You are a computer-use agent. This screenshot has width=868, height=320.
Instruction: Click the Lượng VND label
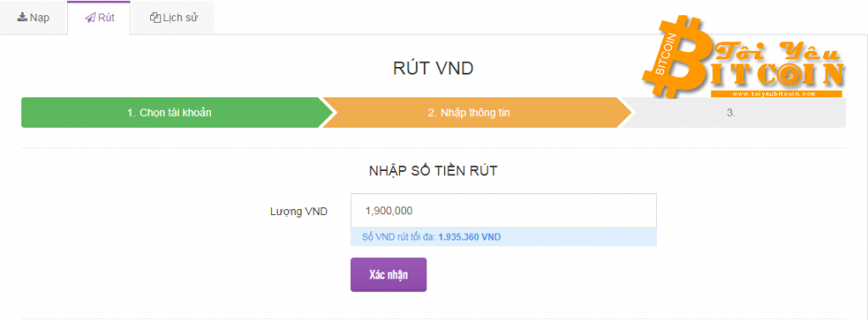click(298, 211)
